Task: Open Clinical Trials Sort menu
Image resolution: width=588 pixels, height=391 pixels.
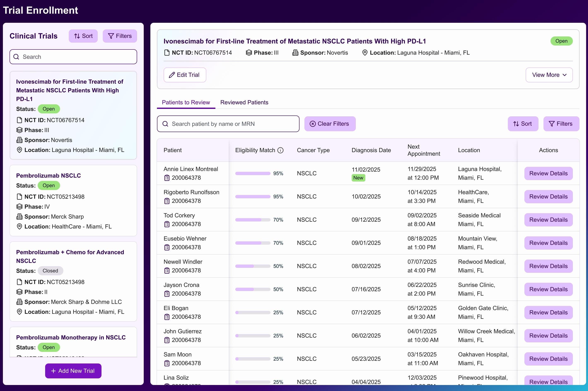Action: coord(83,36)
